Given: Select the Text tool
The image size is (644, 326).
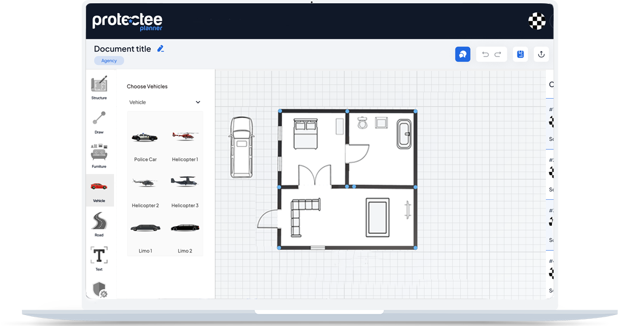Looking at the screenshot, I should pos(99,257).
